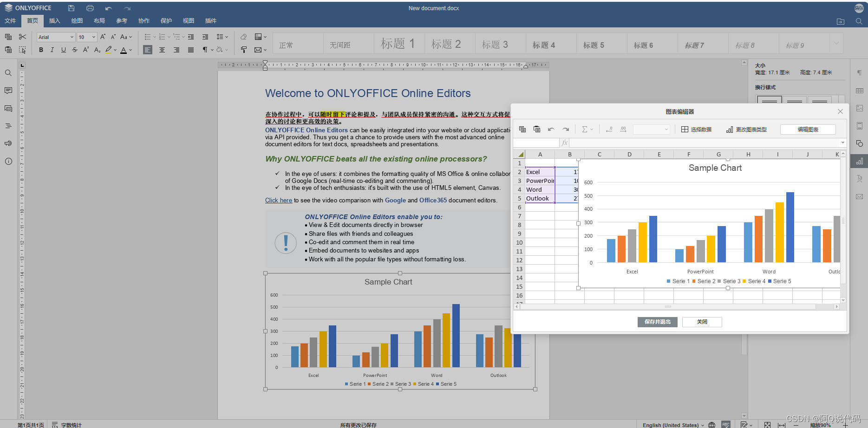Click increase decimal icon in chart editor
868x428 pixels.
623,129
